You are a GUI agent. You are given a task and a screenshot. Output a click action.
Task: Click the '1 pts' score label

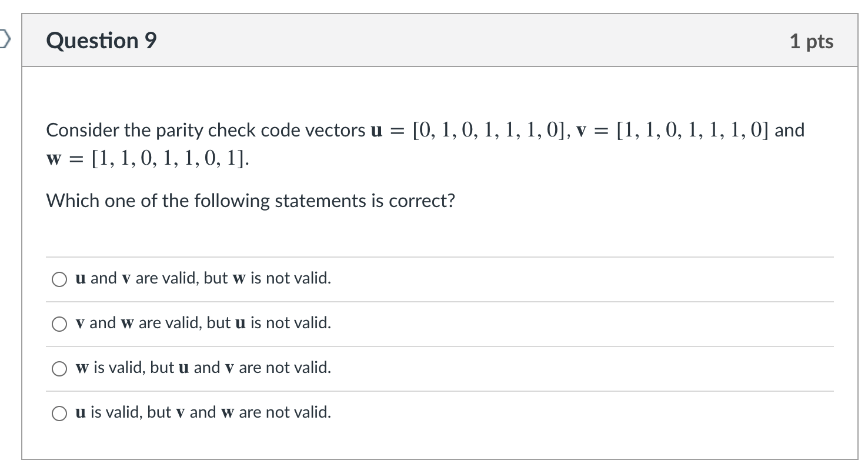(812, 41)
